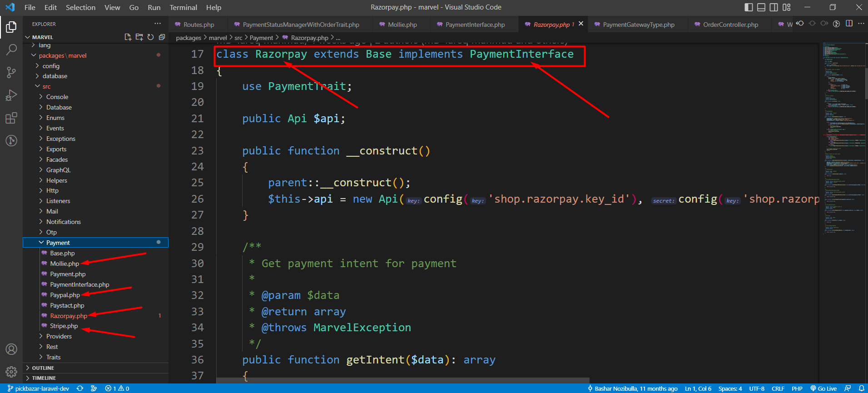Screen dimensions: 868x393
Task: Open the Run and Debug view
Action: point(11,95)
